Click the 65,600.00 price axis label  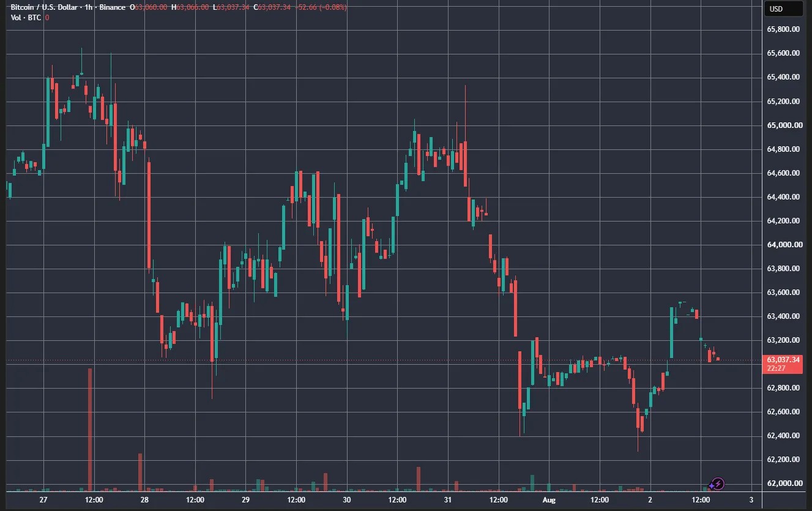(x=784, y=53)
